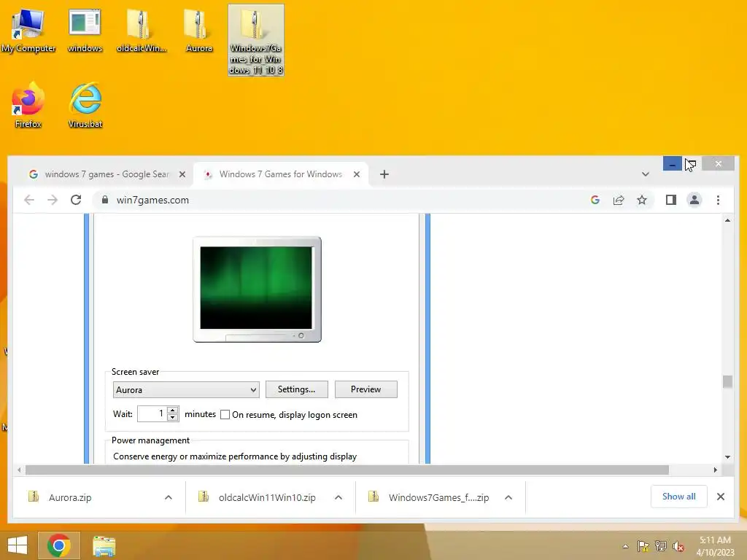Click the Wait minutes field
The image size is (747, 560).
tap(152, 414)
